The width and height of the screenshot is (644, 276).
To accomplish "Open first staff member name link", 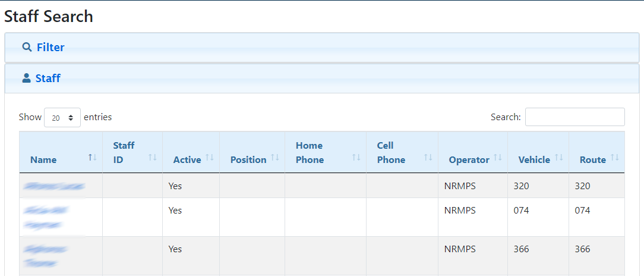I will click(x=52, y=186).
